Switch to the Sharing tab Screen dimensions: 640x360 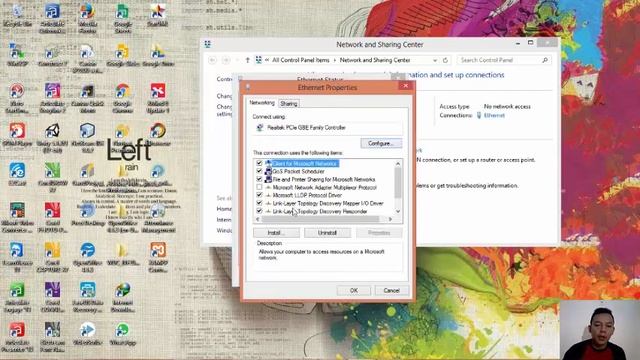(x=289, y=104)
